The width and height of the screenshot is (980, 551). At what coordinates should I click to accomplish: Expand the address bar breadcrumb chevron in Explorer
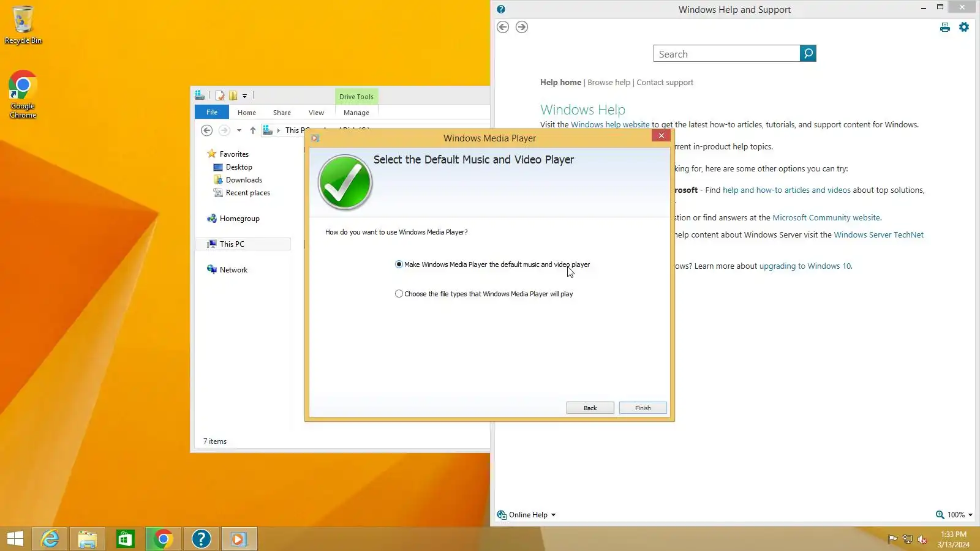pyautogui.click(x=279, y=130)
